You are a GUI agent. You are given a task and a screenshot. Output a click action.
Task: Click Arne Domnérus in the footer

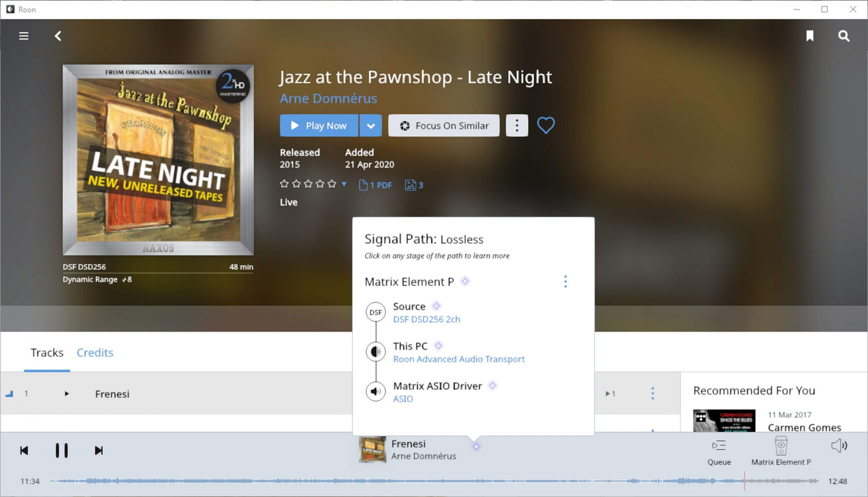point(424,456)
